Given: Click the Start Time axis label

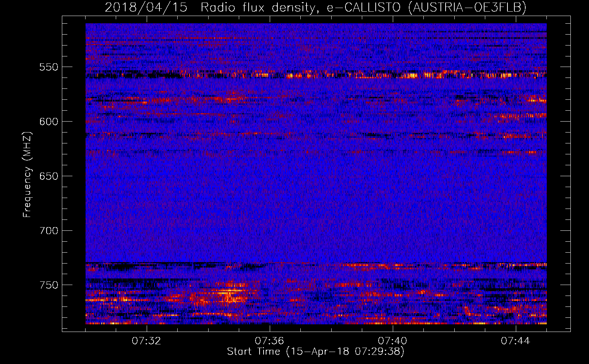Looking at the screenshot, I should coord(316,352).
